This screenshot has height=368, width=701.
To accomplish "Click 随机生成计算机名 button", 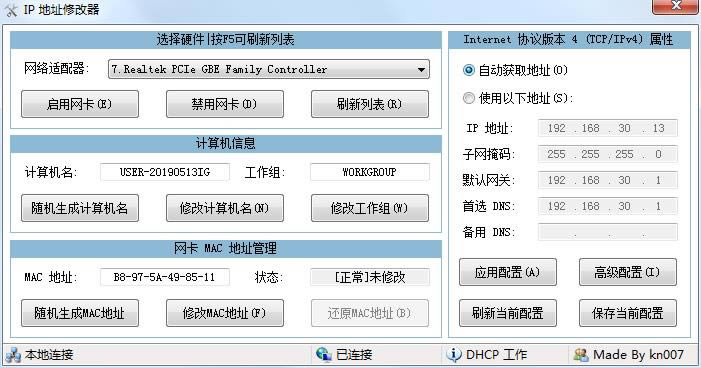I will (x=80, y=208).
